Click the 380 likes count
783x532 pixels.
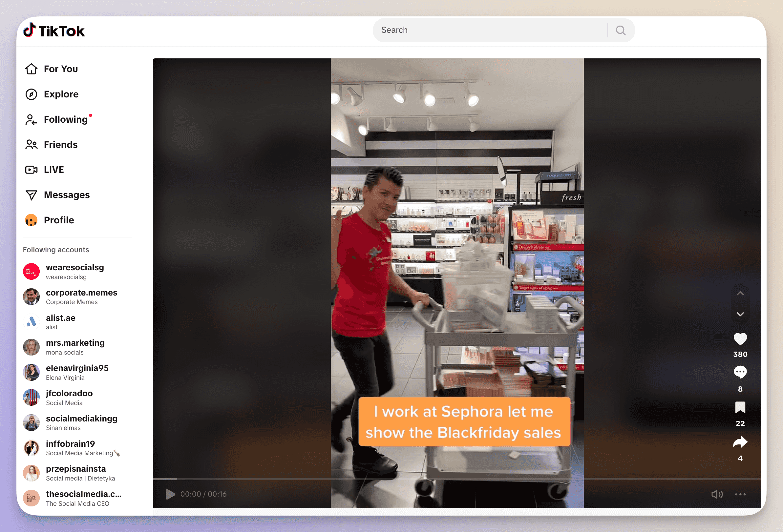tap(740, 354)
